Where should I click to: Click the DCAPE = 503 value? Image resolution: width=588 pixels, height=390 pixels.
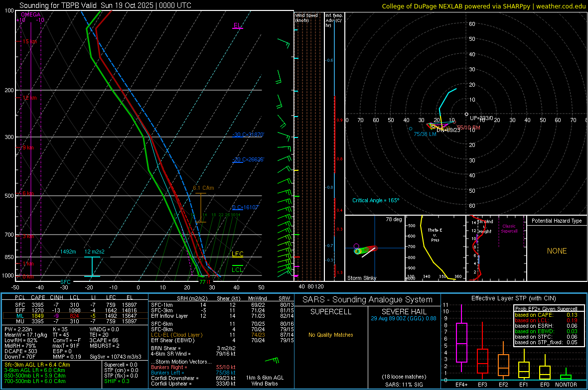(20, 351)
